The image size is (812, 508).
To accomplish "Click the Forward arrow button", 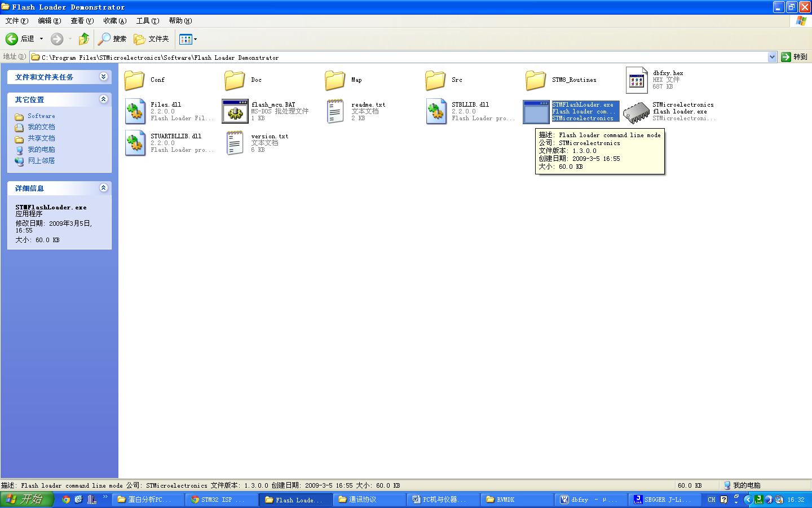I will point(57,39).
